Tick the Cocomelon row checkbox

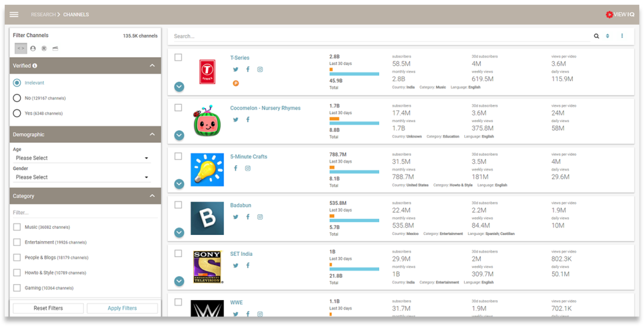178,107
